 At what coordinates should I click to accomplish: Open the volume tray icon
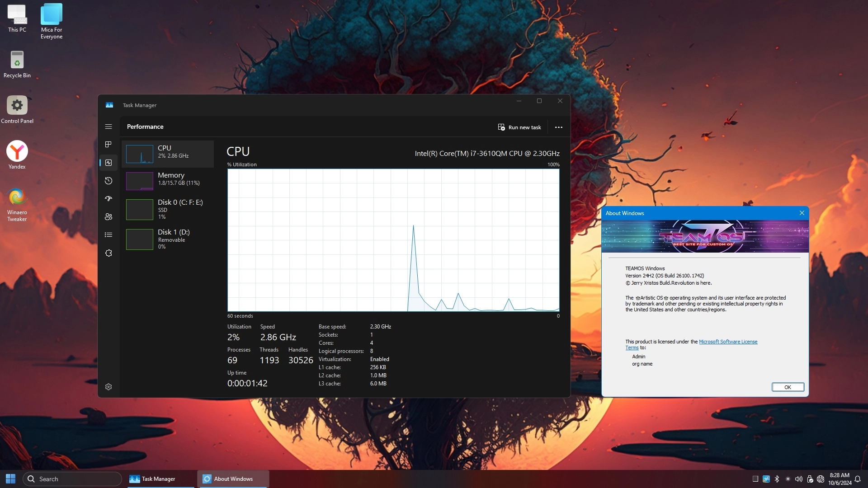[798, 479]
